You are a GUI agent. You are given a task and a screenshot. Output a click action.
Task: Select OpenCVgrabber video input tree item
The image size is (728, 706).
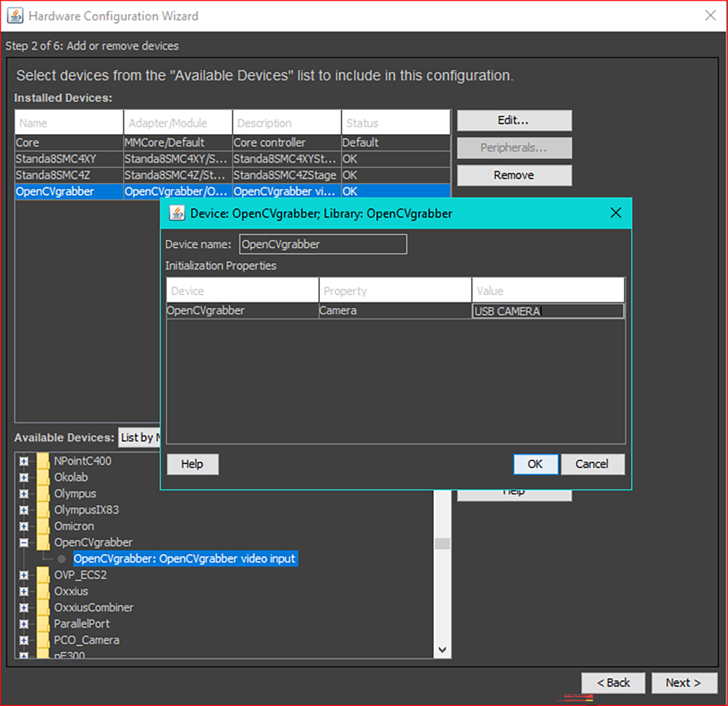tap(184, 559)
